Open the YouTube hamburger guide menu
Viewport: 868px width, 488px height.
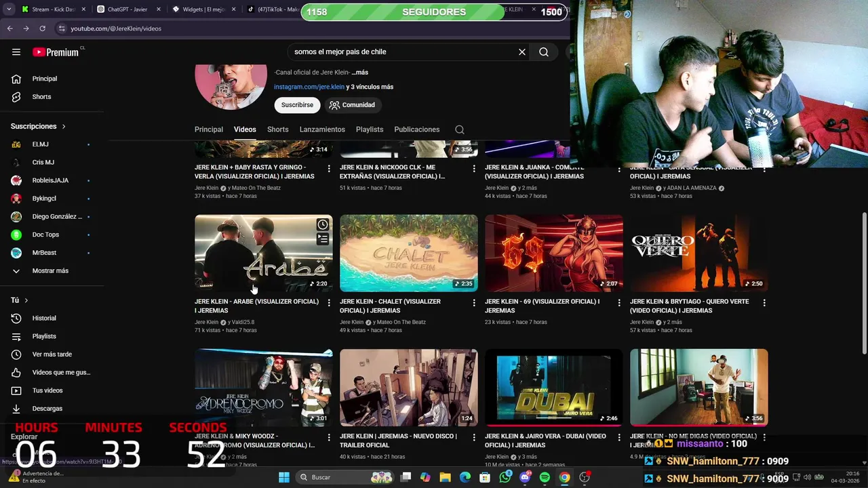pyautogui.click(x=16, y=52)
